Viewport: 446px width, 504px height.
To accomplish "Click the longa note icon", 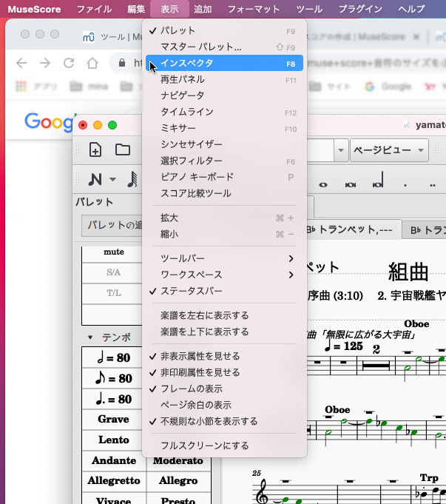I will point(379,182).
